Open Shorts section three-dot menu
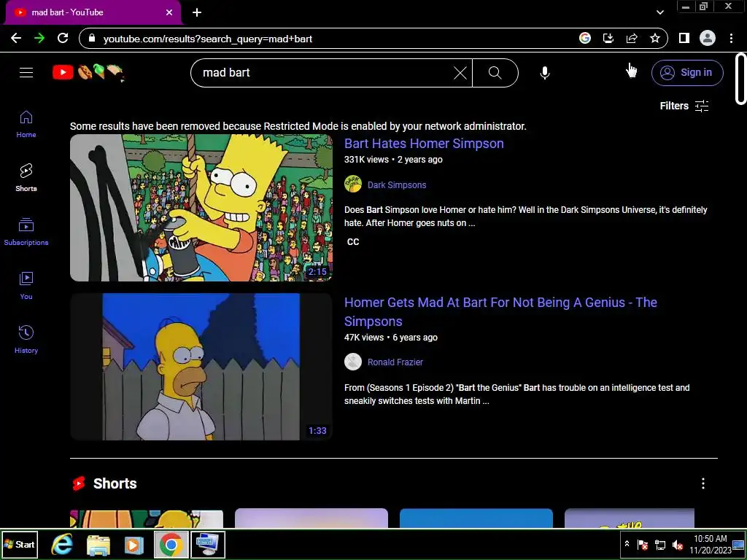Image resolution: width=747 pixels, height=560 pixels. (x=703, y=483)
